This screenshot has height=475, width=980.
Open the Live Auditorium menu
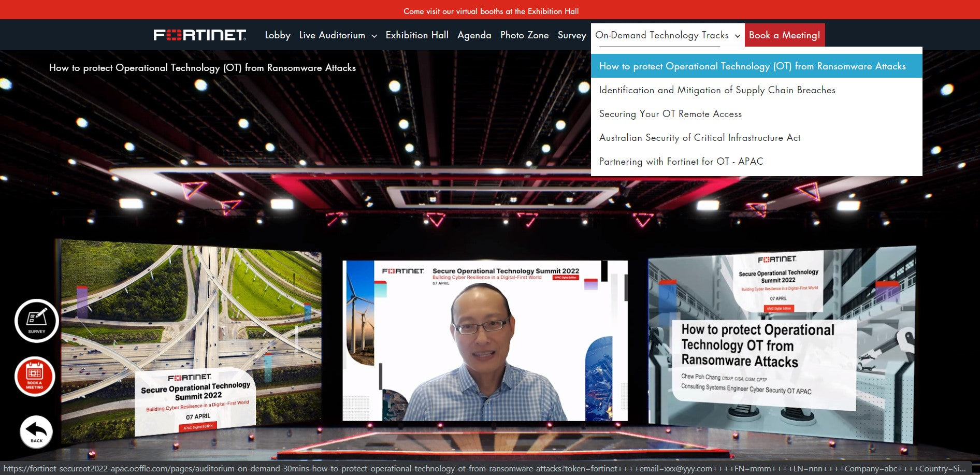click(332, 35)
